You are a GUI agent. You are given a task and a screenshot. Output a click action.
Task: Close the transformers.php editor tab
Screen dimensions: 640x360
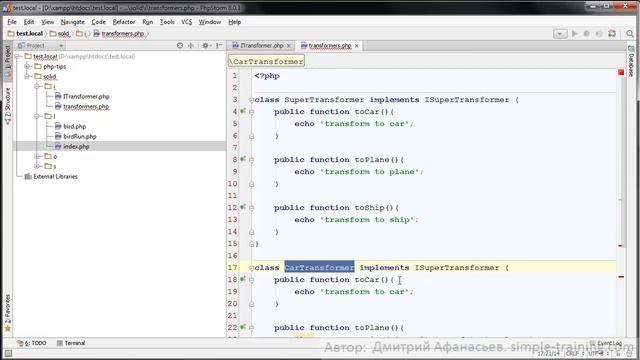click(356, 46)
